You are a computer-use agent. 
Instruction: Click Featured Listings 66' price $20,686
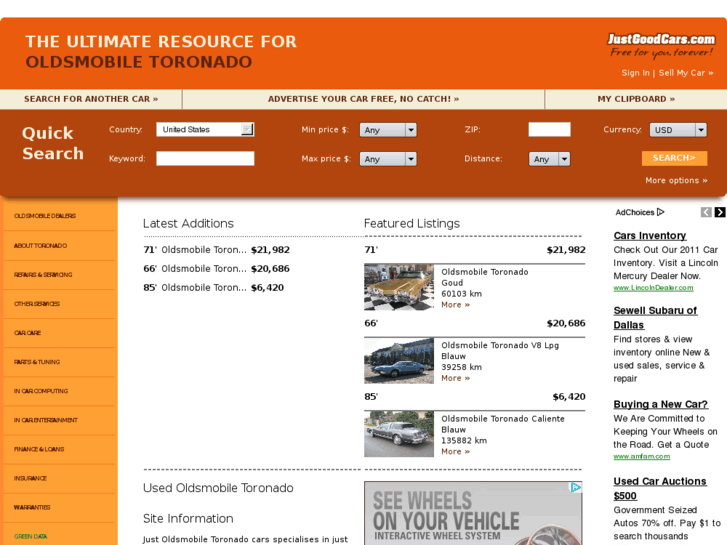[x=566, y=323]
